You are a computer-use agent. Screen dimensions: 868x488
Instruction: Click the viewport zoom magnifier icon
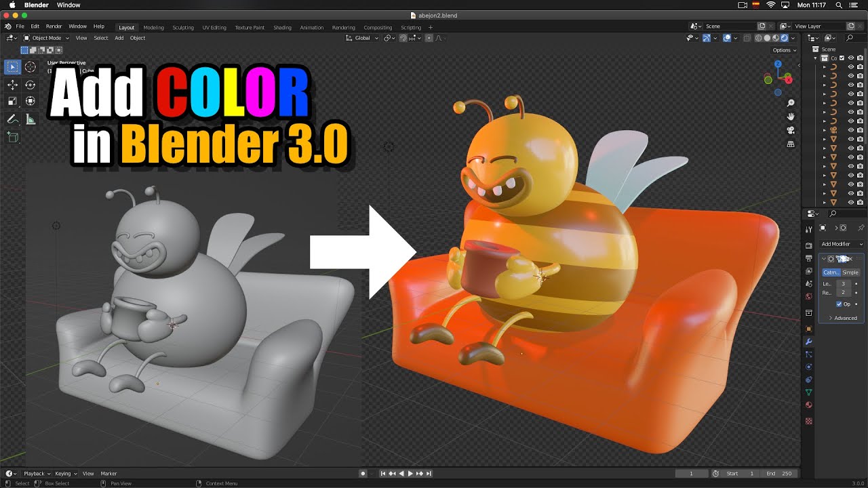(791, 103)
